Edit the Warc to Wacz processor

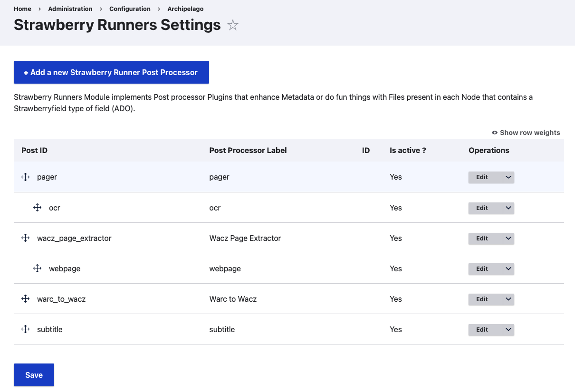point(485,299)
